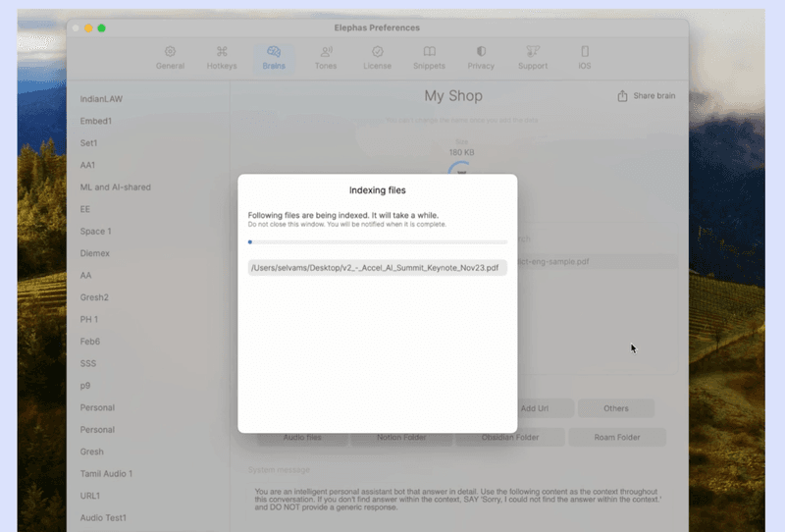The width and height of the screenshot is (785, 532).
Task: Open the Support preferences icon
Action: click(x=533, y=52)
